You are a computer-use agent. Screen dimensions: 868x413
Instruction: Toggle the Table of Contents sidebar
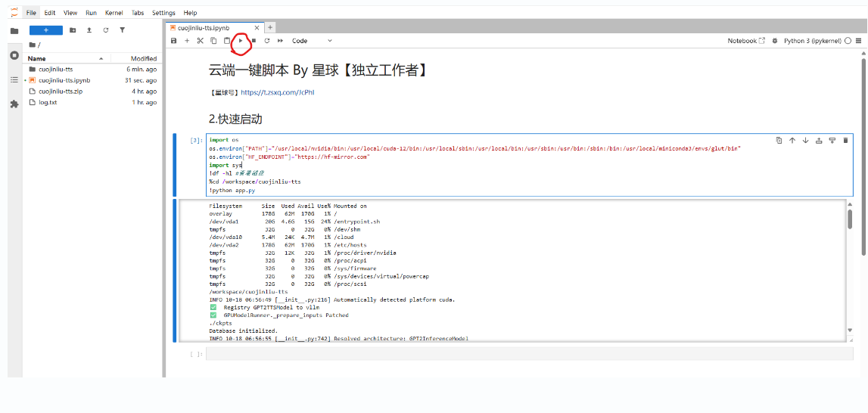point(14,79)
